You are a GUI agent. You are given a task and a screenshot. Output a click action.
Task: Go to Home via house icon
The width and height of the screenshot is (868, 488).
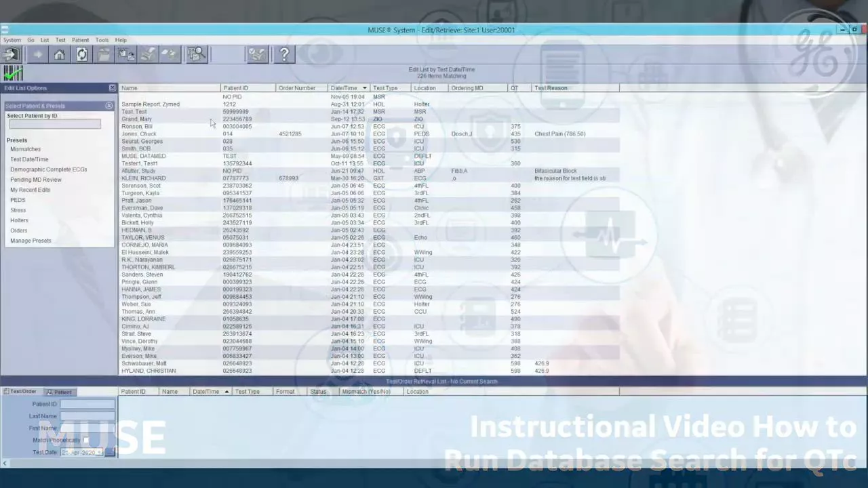click(x=60, y=55)
